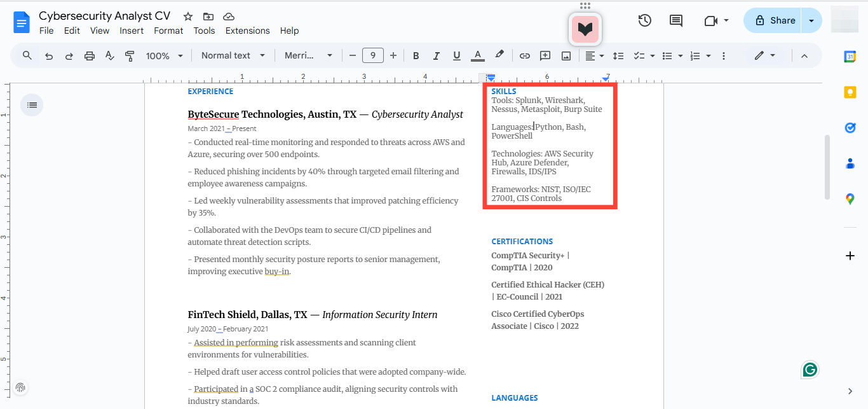Click the ByteSecure Technologies heading text
The image size is (868, 409).
click(x=272, y=114)
